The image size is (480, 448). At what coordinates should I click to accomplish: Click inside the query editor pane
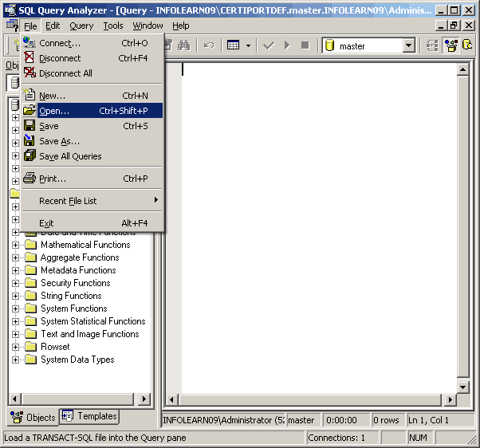click(x=318, y=228)
